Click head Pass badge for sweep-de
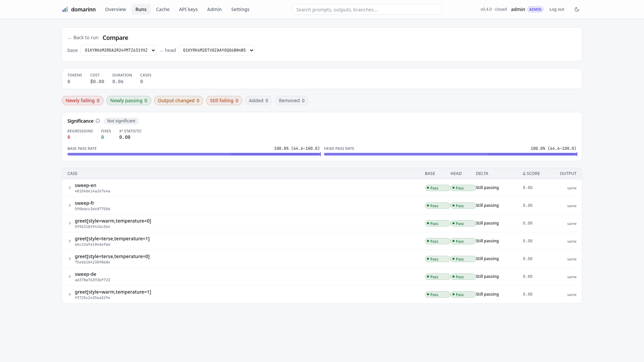Screen dimensions: 644x362 463,277
